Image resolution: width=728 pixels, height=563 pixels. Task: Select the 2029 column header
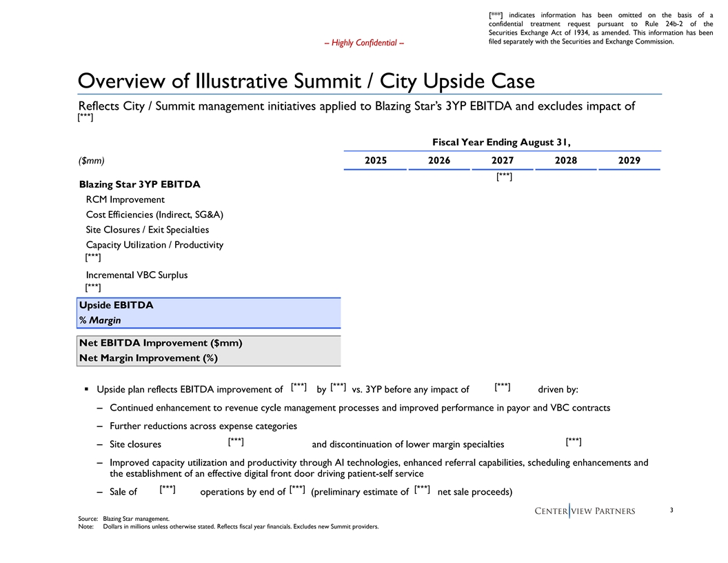tap(629, 160)
